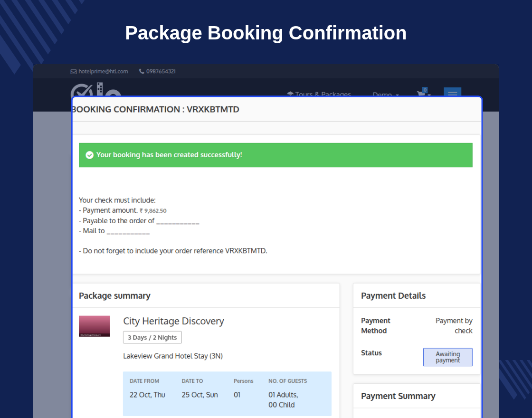The width and height of the screenshot is (532, 418).
Task: Click the phone icon beside 0987654321
Action: pyautogui.click(x=142, y=71)
